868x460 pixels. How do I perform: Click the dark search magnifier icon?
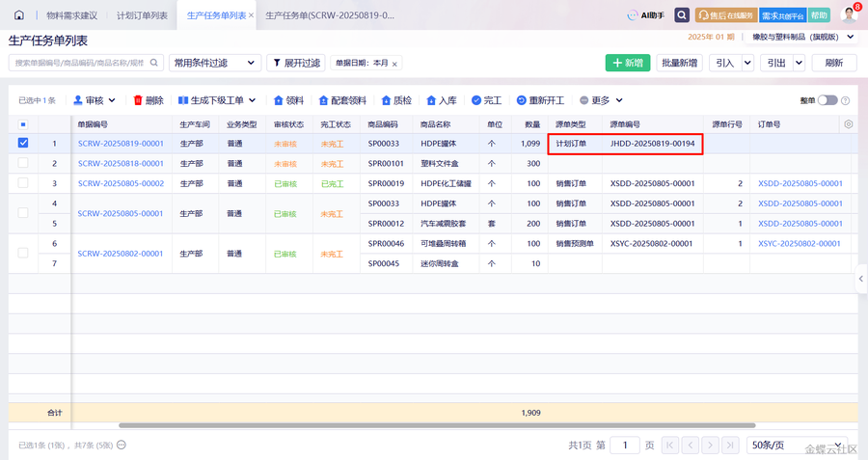pyautogui.click(x=682, y=14)
